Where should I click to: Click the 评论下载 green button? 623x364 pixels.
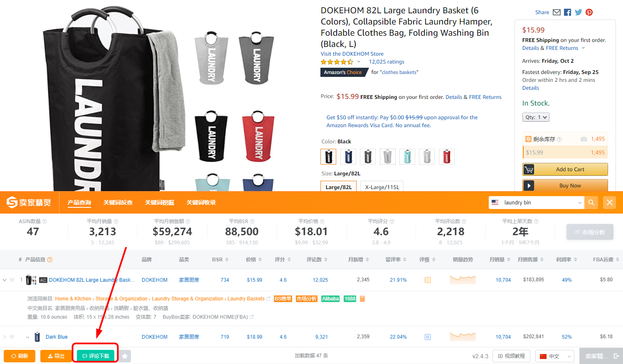click(96, 356)
